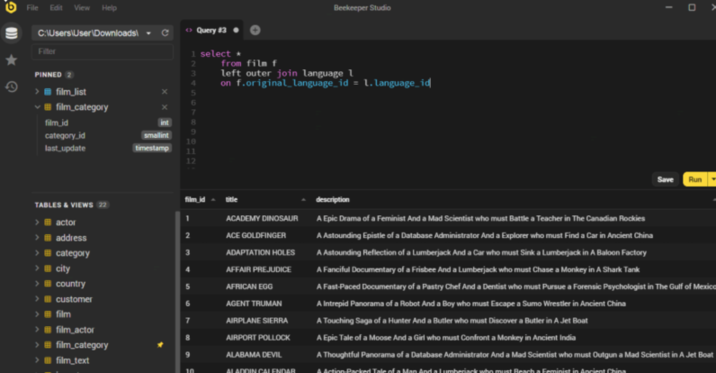Expand the actor table node
The image size is (716, 373).
pos(37,222)
